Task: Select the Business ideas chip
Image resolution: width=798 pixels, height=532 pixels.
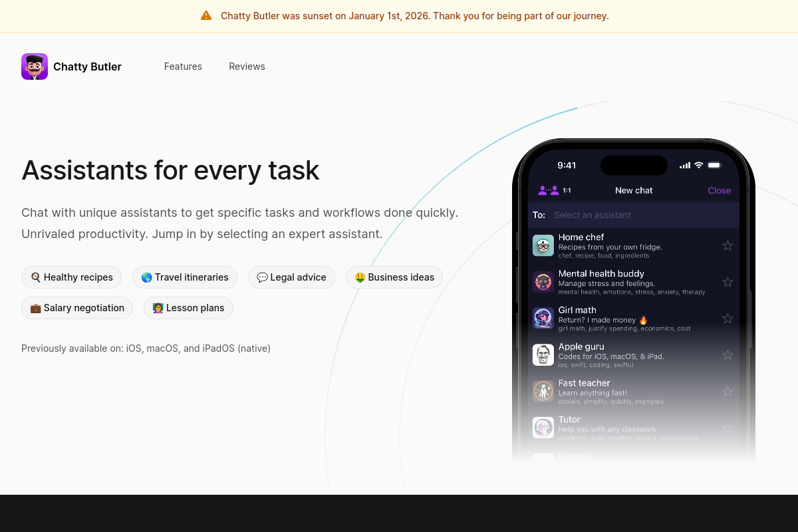Action: tap(394, 277)
